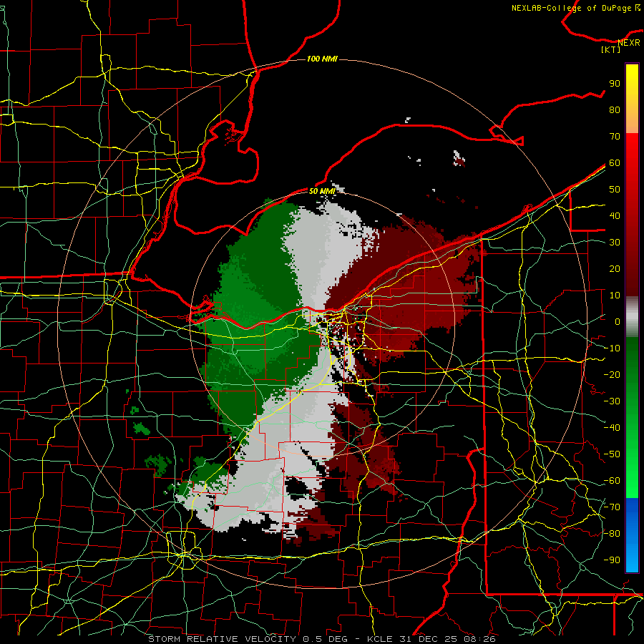The width and height of the screenshot is (644, 644).
Task: Click the 60 tick label on the velocity scale
Action: 615,162
